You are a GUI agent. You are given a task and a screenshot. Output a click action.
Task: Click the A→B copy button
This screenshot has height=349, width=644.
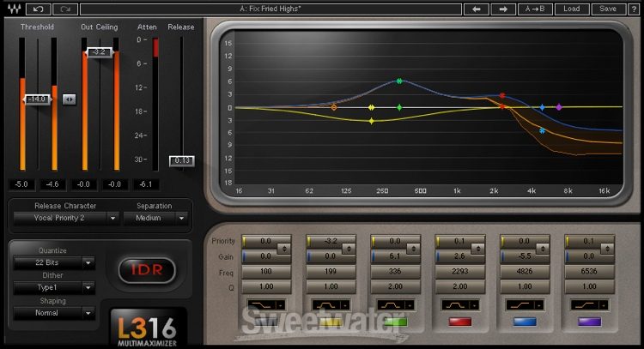pyautogui.click(x=535, y=9)
